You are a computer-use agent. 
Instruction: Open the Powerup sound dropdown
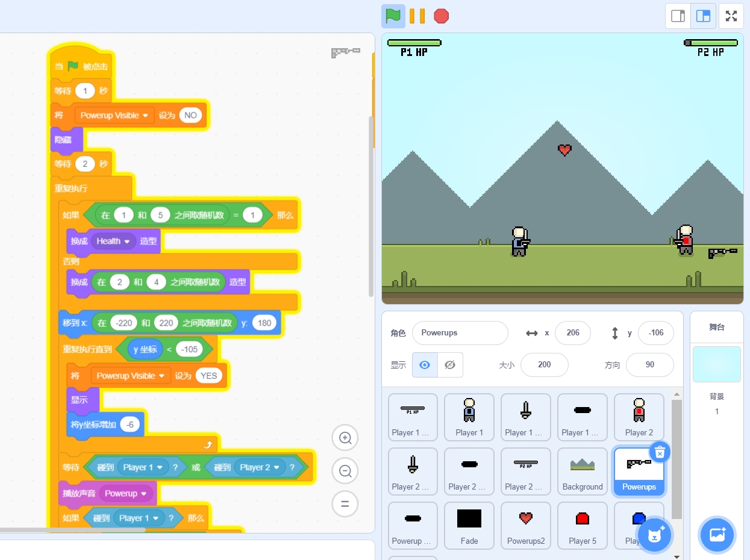[x=127, y=493]
